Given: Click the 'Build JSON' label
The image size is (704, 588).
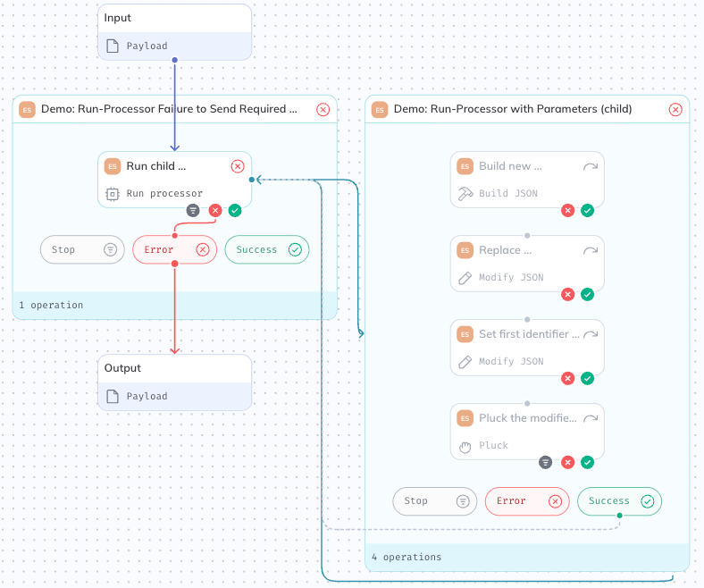Looking at the screenshot, I should click(x=508, y=194).
